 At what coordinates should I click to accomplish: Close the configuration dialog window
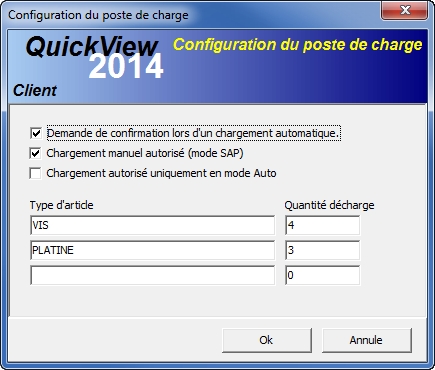click(405, 10)
